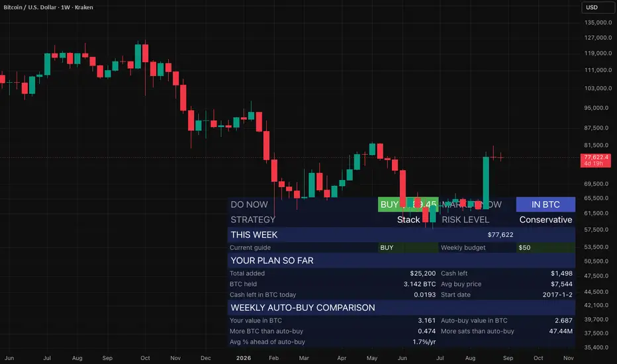
Task: Click the BTC held label
Action: [243, 284]
